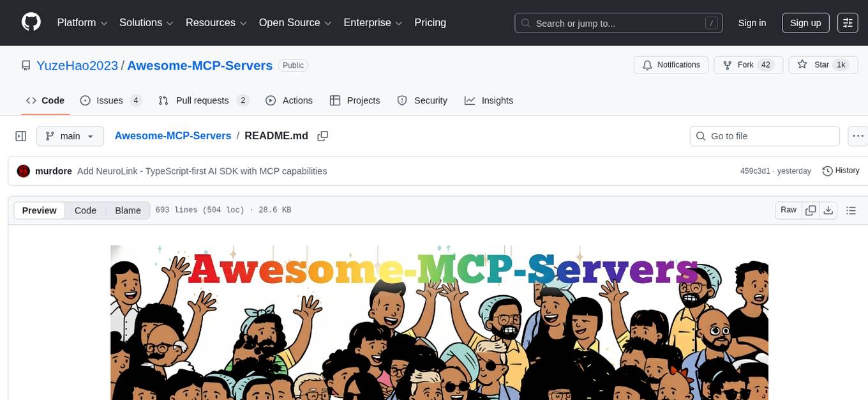Switch to the Blame view

pyautogui.click(x=128, y=210)
